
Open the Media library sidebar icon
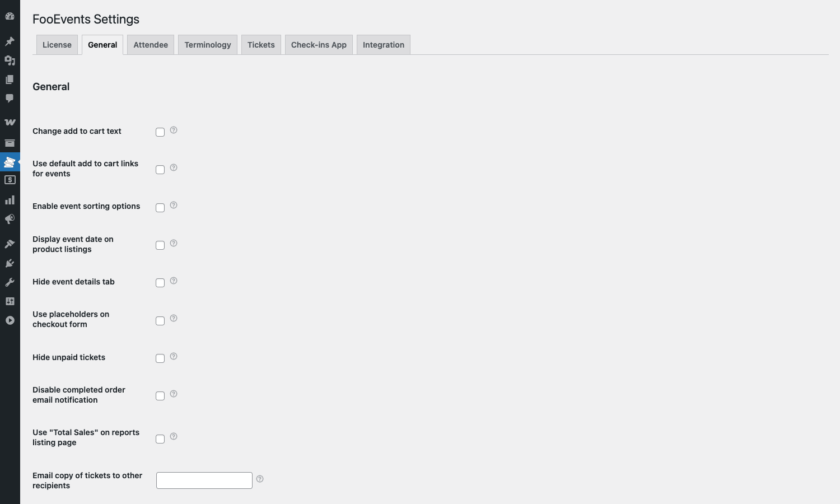click(x=10, y=60)
